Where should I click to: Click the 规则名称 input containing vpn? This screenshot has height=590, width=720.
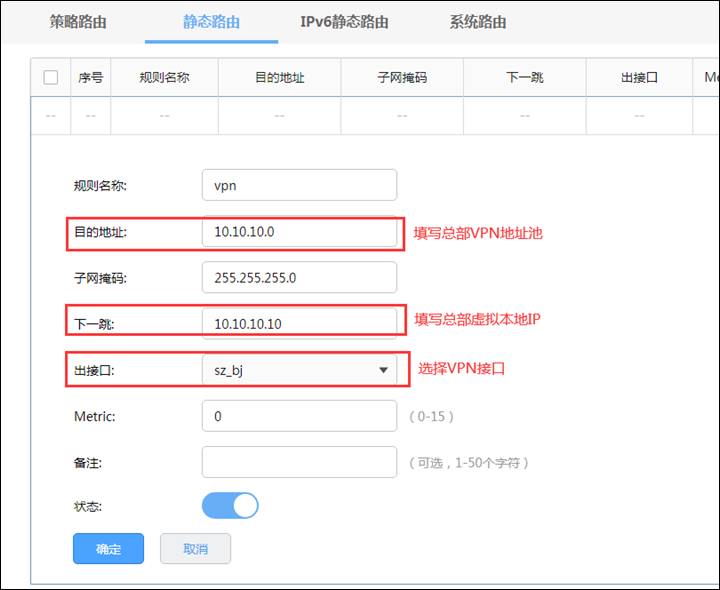pyautogui.click(x=299, y=185)
